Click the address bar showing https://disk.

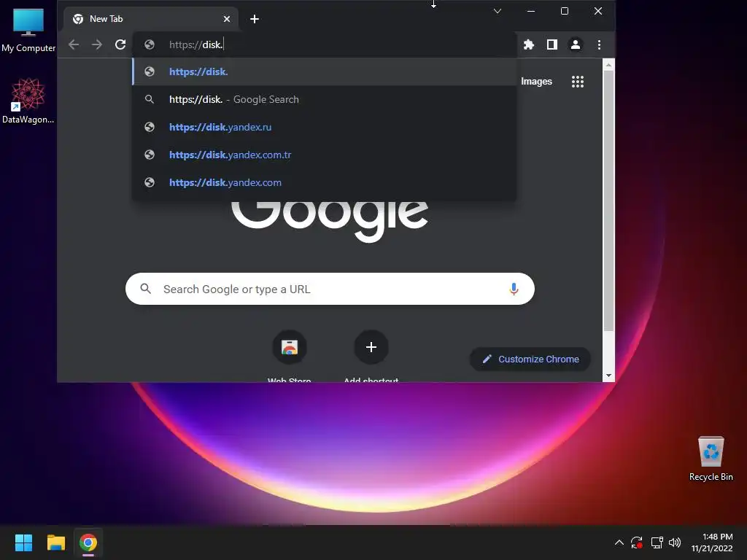[325, 44]
